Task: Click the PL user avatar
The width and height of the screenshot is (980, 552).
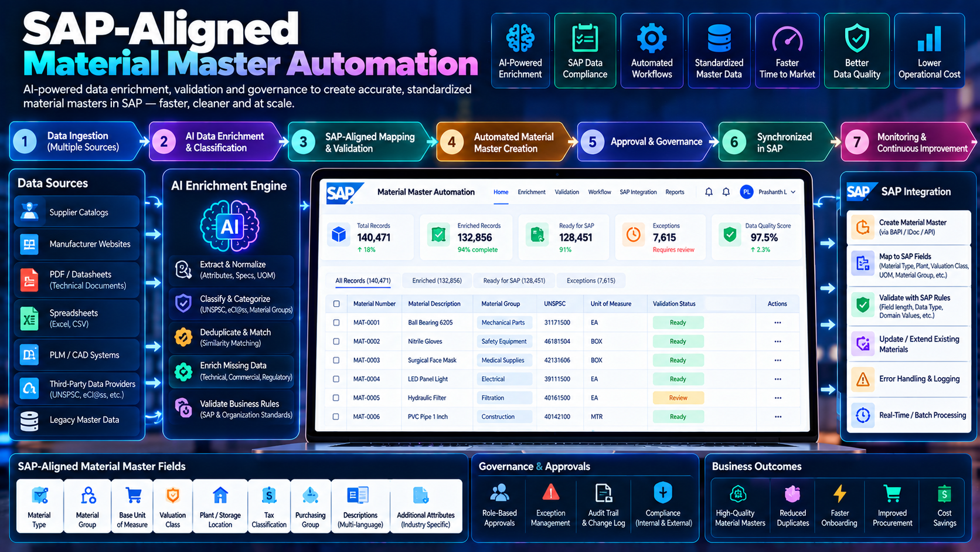Action: click(746, 192)
